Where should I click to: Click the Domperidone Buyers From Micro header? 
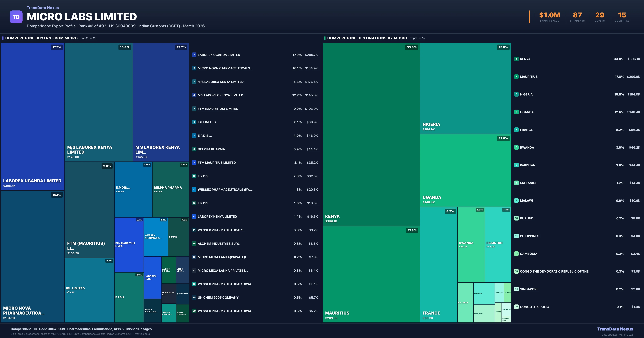click(41, 38)
